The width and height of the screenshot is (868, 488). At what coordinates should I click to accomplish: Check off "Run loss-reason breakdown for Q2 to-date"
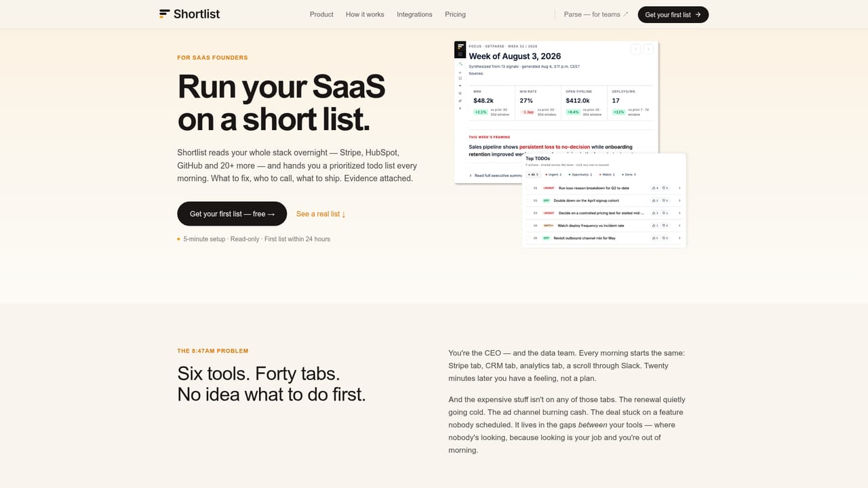tap(528, 188)
